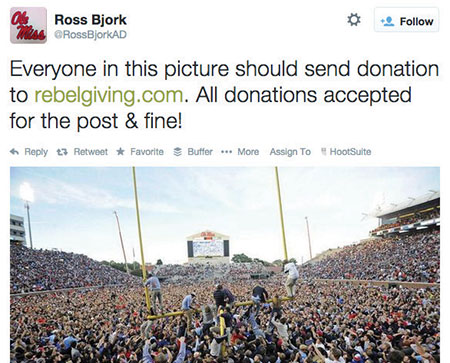Click the HootSuite owl icon

[323, 152]
